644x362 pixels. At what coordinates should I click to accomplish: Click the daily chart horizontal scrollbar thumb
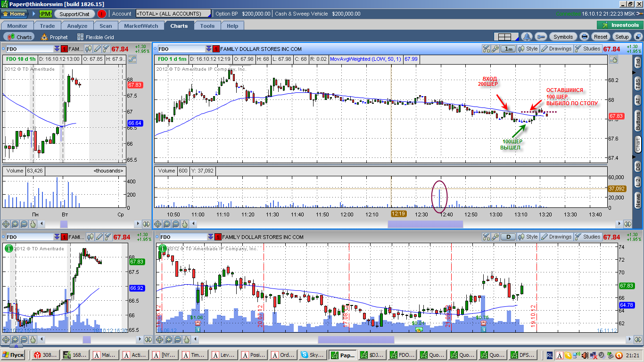tap(356, 339)
